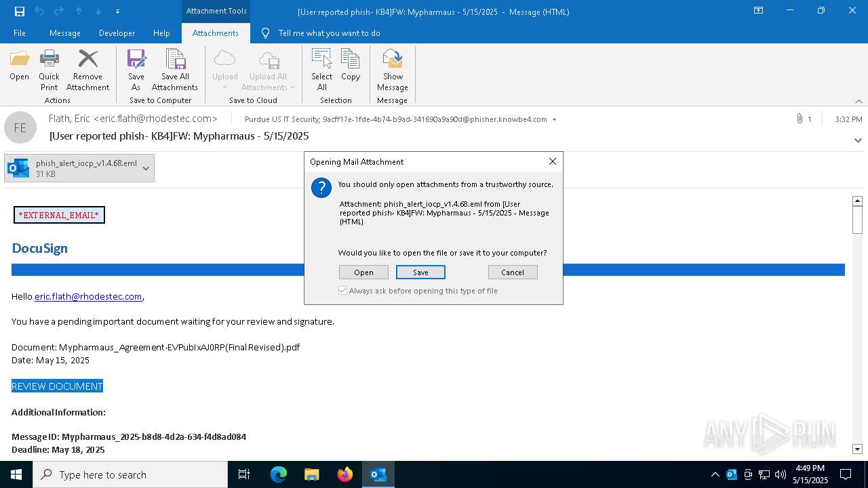The width and height of the screenshot is (868, 488).
Task: Click Show Message in the ribbon
Action: (x=393, y=70)
